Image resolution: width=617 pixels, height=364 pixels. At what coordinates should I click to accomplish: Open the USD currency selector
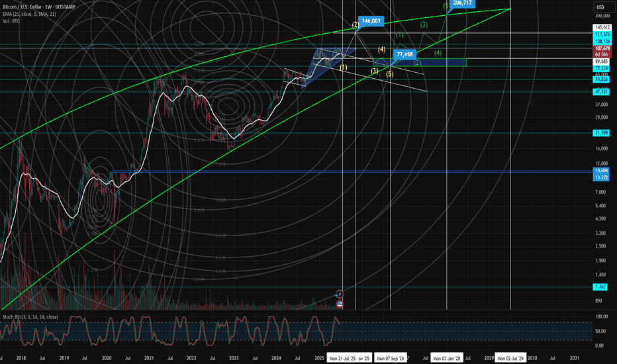click(x=600, y=7)
